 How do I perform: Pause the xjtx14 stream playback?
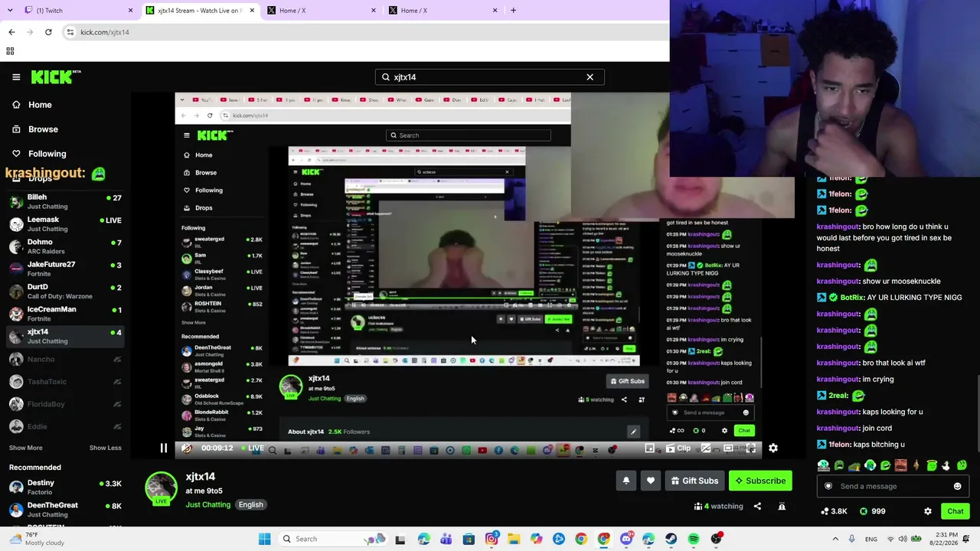coord(163,448)
